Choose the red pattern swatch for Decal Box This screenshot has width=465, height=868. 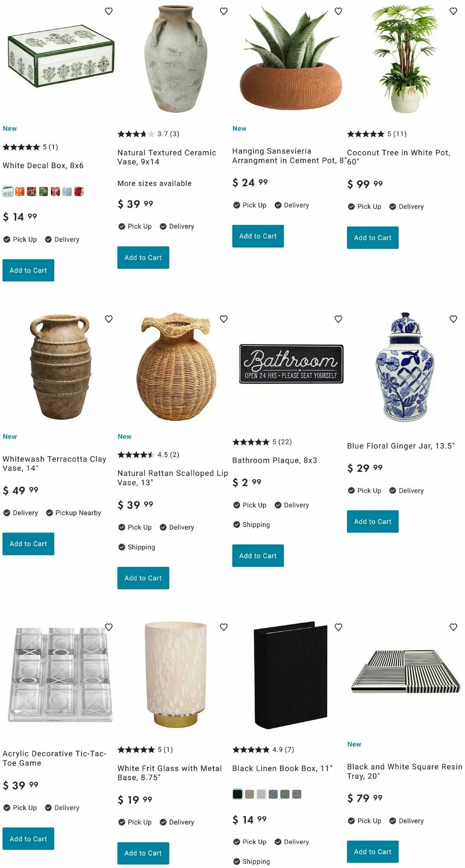tap(79, 192)
